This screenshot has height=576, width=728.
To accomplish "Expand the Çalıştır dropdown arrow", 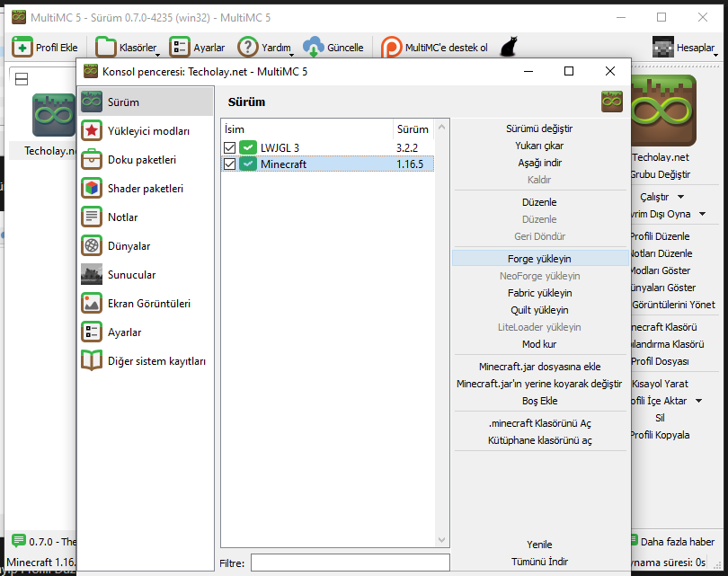I will tap(680, 197).
